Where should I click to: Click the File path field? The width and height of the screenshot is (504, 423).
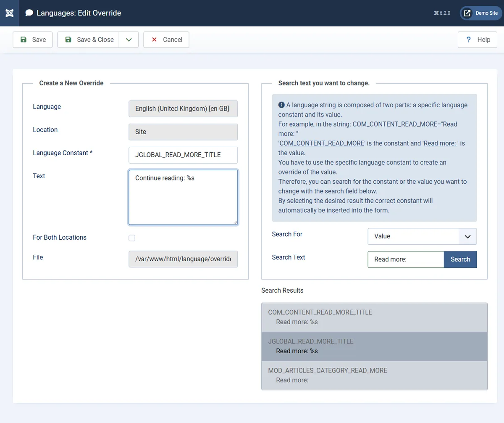point(183,259)
